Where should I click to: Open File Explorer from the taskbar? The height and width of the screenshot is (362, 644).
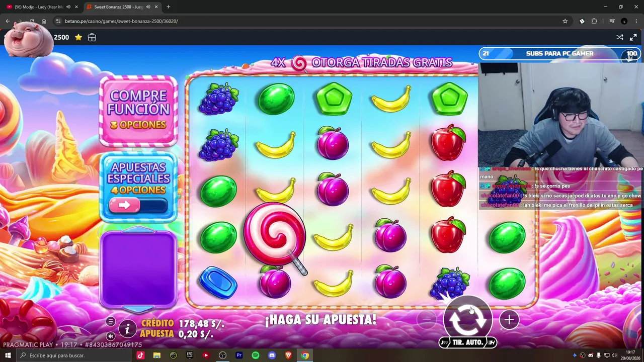[157, 355]
